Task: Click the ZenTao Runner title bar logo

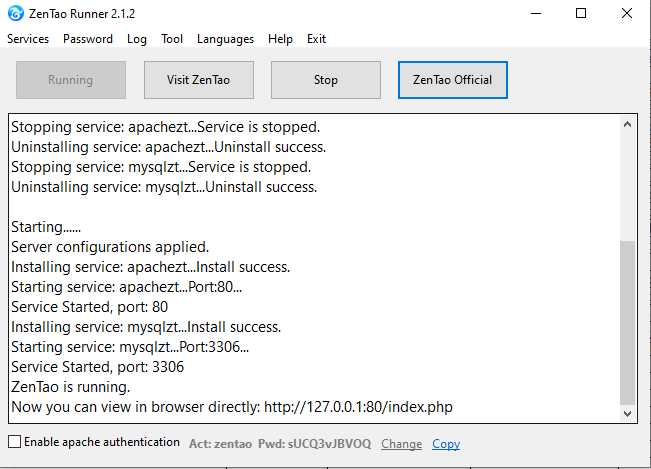Action: tap(16, 13)
